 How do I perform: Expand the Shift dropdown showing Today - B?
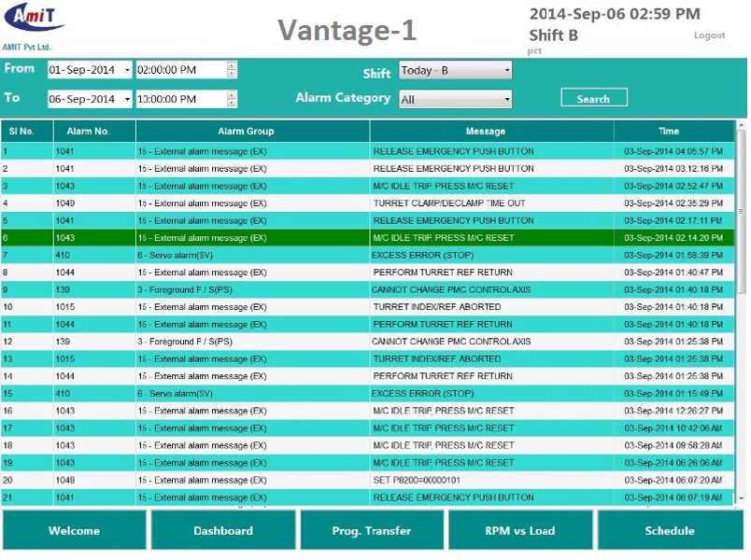tap(456, 70)
